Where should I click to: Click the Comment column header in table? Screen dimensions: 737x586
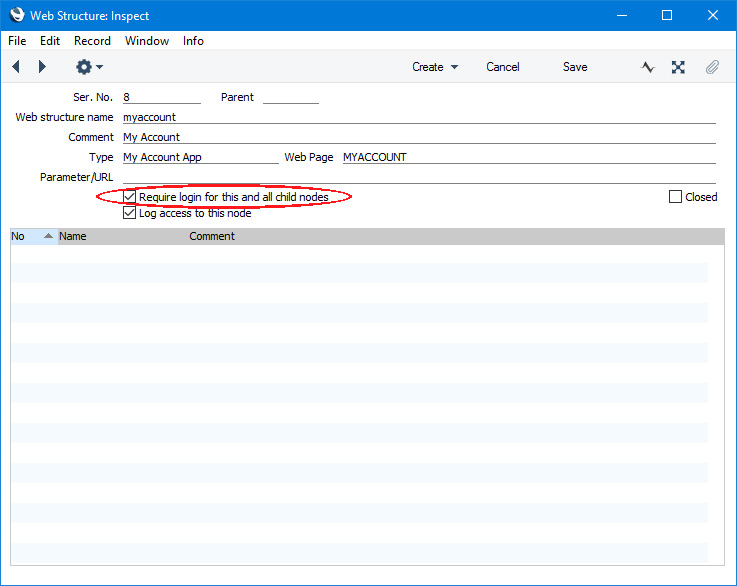[x=212, y=236]
